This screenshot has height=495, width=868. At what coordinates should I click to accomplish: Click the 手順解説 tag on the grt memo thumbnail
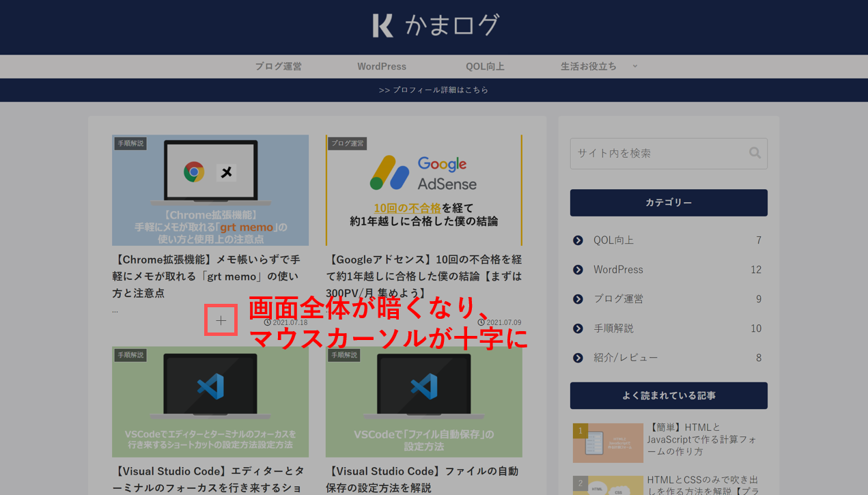130,143
